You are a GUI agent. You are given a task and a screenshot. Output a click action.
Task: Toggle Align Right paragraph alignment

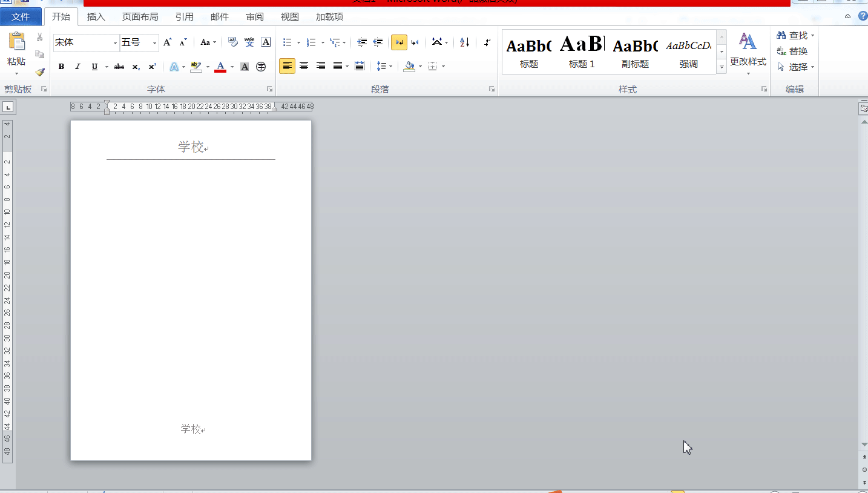(x=321, y=66)
